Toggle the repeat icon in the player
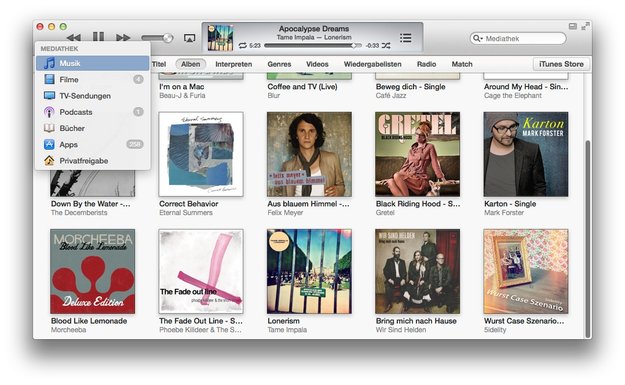Image resolution: width=625 pixels, height=385 pixels. 243,46
